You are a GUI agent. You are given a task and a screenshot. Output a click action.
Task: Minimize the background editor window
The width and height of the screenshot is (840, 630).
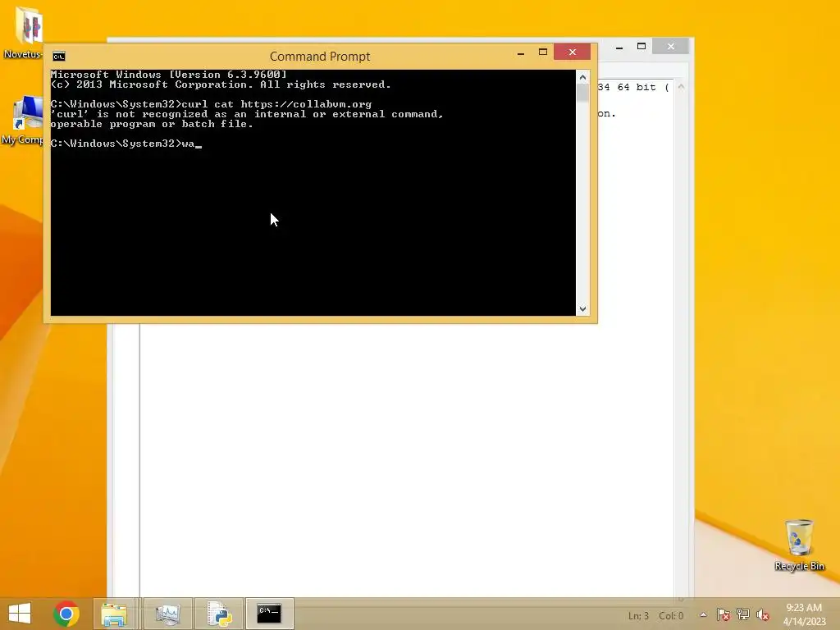tap(619, 47)
